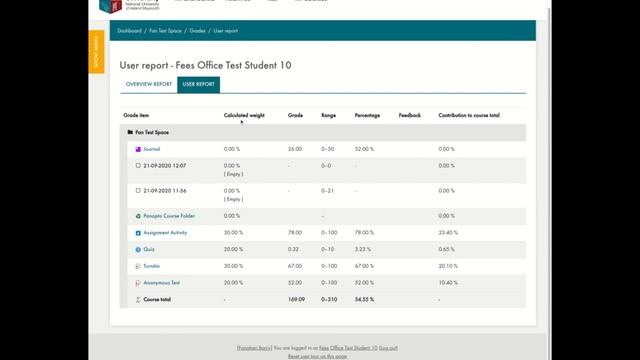
Task: Click the 0–310 course total range
Action: 329,300
